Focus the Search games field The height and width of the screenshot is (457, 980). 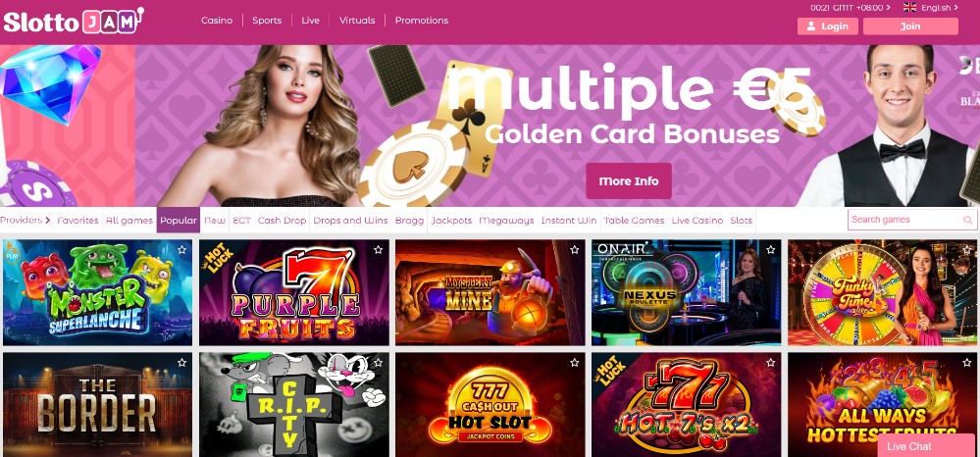coord(912,220)
